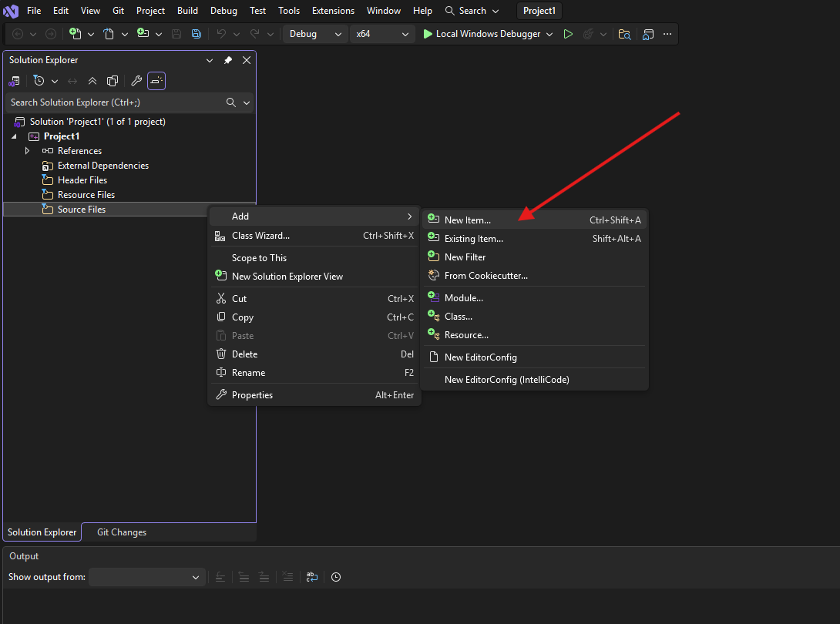Click the Save toolbar icon
Screen dimensions: 840x624
pos(176,34)
